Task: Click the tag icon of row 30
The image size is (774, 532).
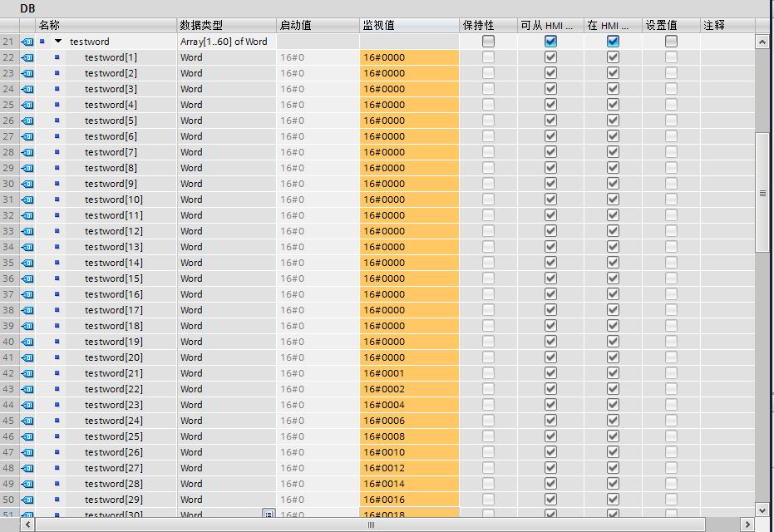Action: click(27, 184)
